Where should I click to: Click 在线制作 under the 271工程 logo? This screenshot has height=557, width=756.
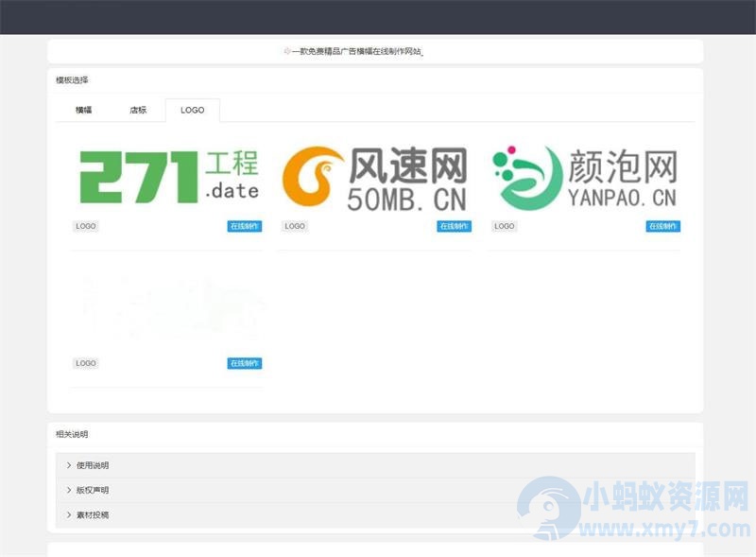(245, 226)
